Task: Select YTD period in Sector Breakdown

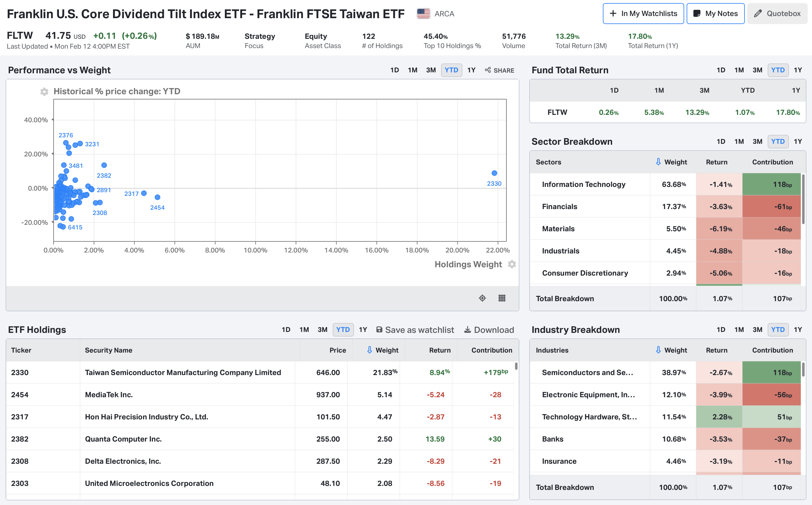Action: 778,142
